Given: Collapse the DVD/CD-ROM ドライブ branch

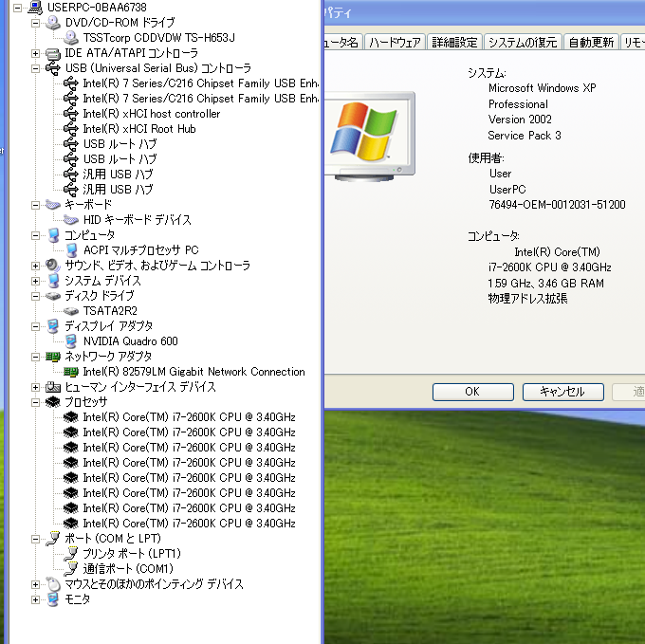Looking at the screenshot, I should pos(35,23).
